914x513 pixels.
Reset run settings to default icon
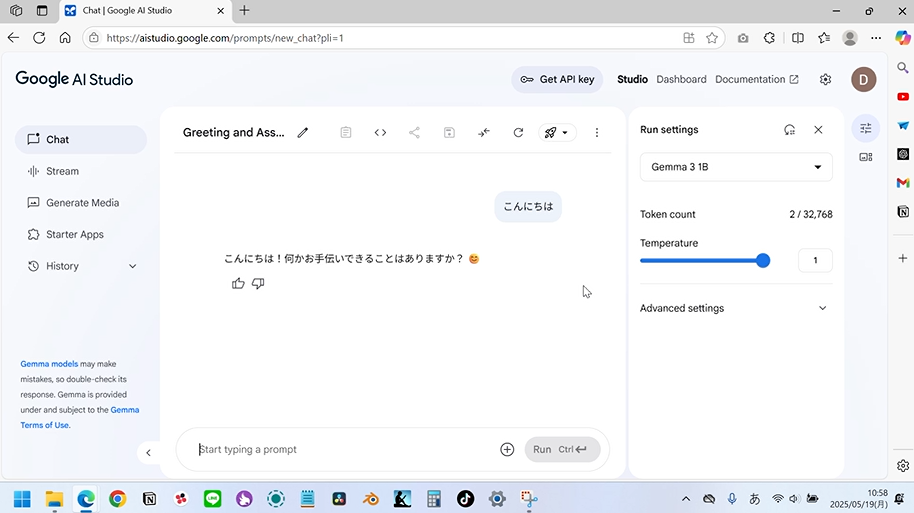click(789, 130)
